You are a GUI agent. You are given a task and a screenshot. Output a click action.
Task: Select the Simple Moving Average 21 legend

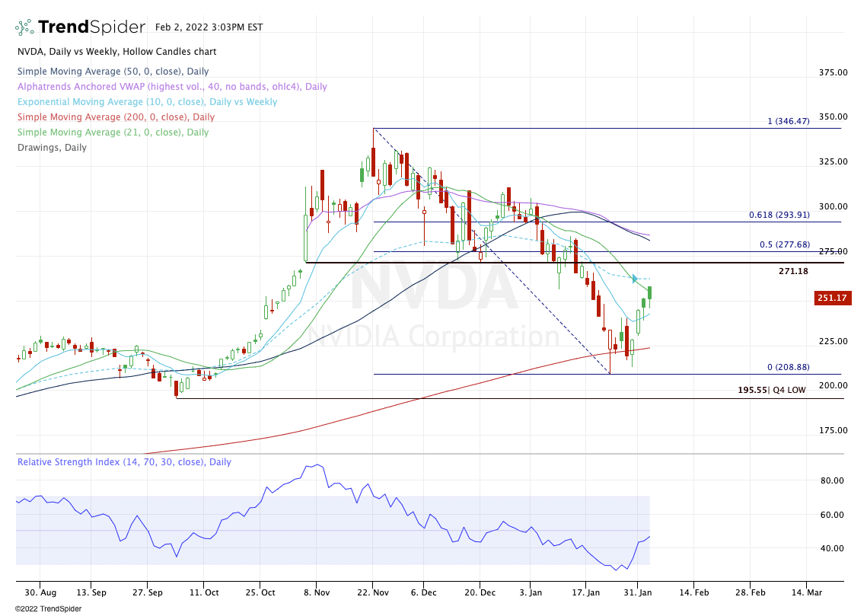[113, 132]
